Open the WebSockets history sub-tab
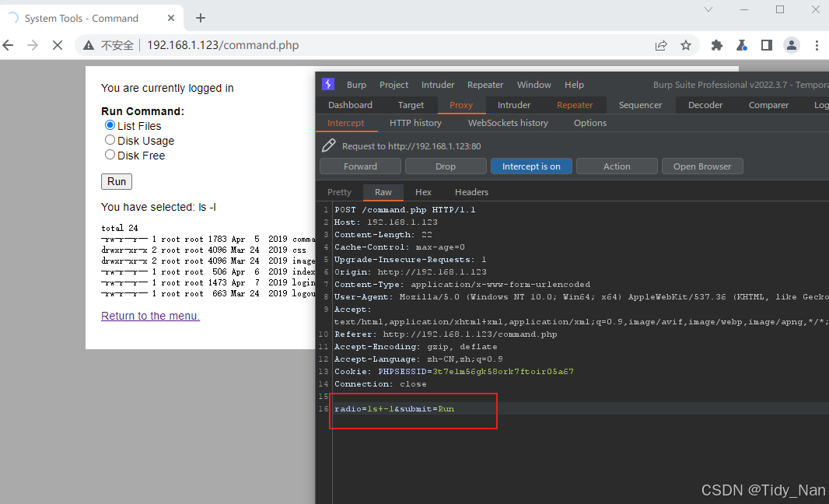The image size is (829, 504). [x=508, y=123]
